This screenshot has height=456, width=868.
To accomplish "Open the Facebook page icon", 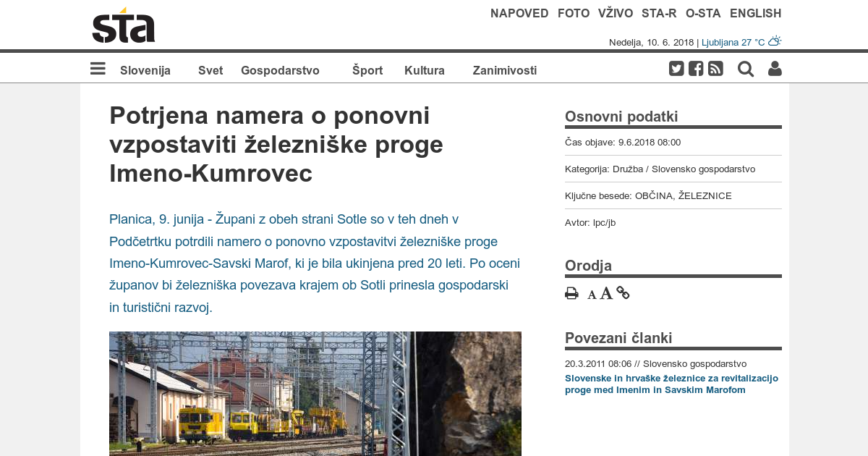I will point(696,69).
